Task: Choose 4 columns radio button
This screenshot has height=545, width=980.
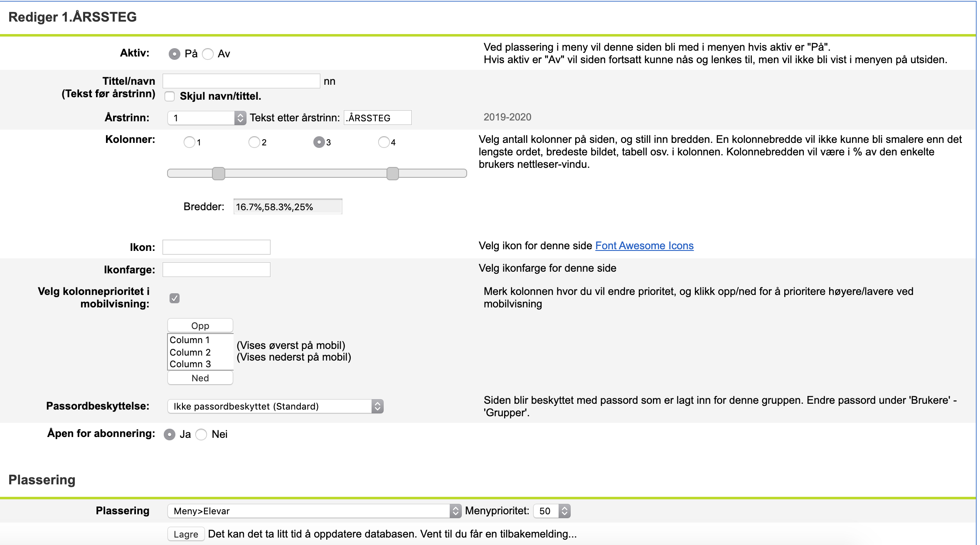Action: pyautogui.click(x=384, y=142)
